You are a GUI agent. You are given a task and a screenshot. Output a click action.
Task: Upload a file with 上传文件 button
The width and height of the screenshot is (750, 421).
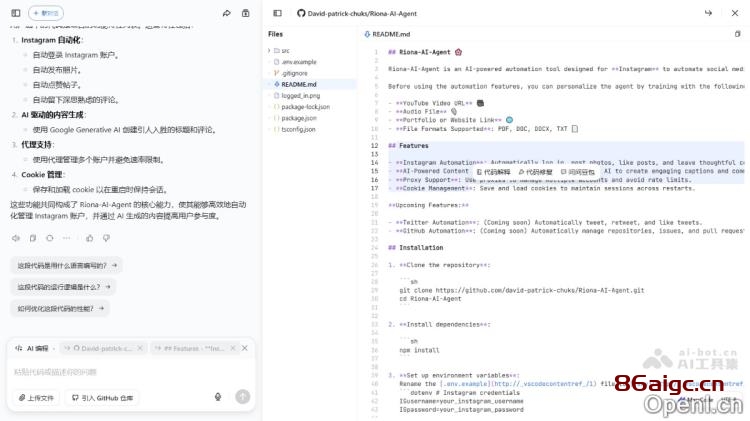coord(36,398)
